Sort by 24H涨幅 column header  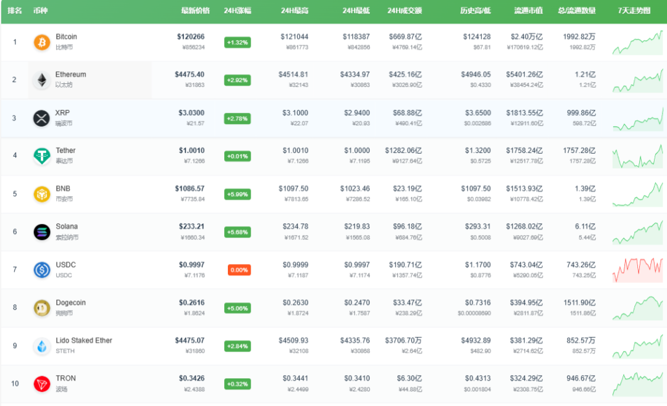coord(237,9)
